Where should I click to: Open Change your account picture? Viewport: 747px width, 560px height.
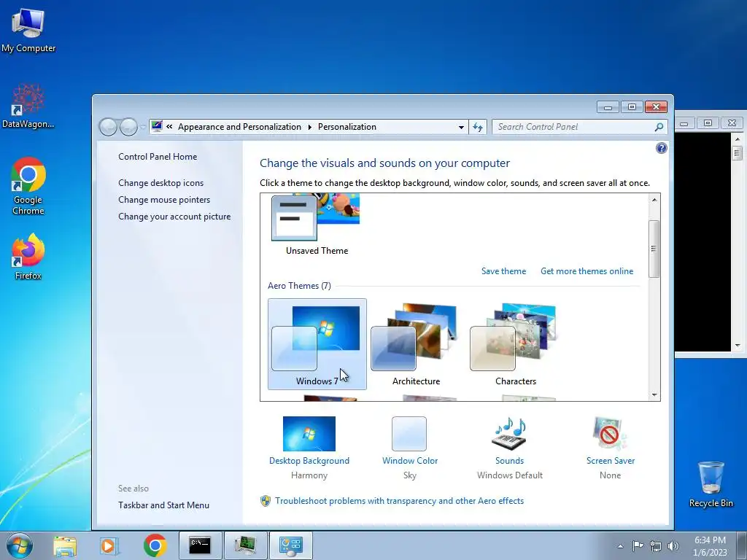click(174, 216)
